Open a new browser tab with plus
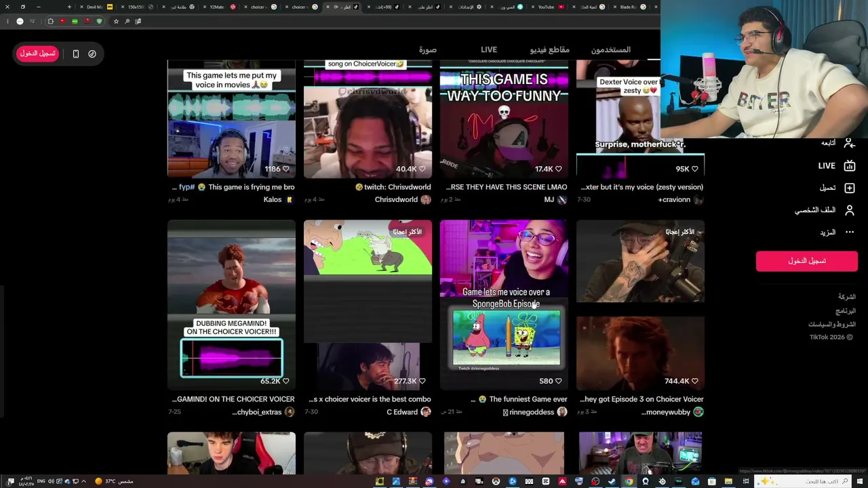 tap(69, 7)
